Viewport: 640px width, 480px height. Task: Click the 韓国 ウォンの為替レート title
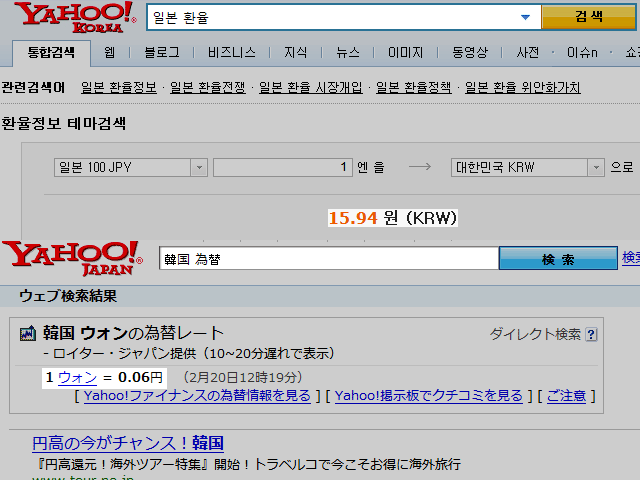133,333
